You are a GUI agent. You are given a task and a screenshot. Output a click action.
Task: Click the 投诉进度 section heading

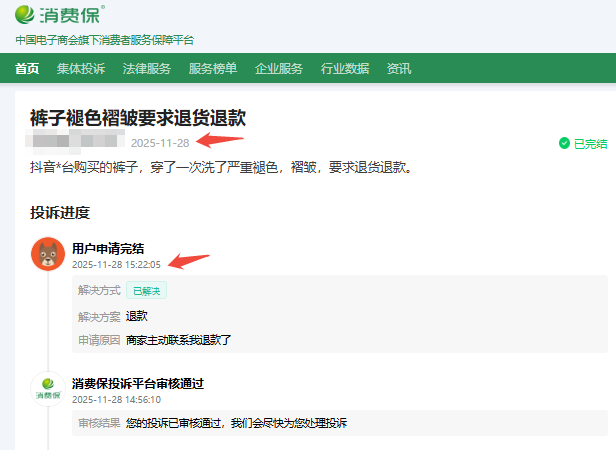(x=60, y=212)
